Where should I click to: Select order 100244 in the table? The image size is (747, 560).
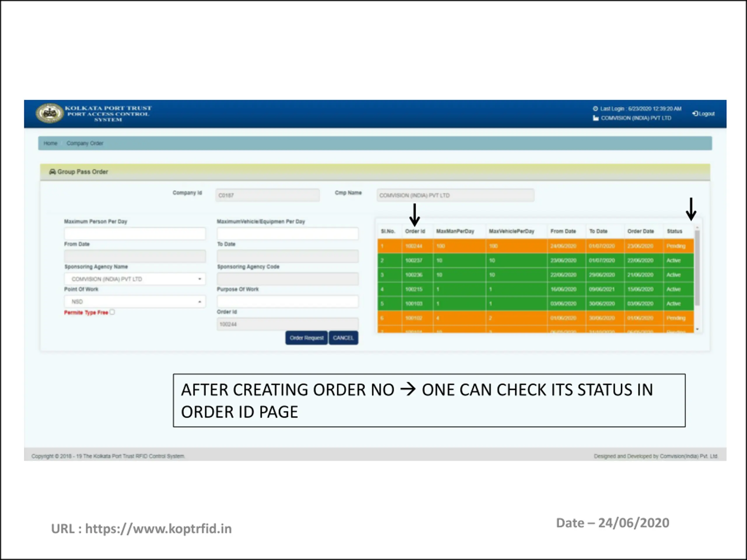tap(536, 246)
